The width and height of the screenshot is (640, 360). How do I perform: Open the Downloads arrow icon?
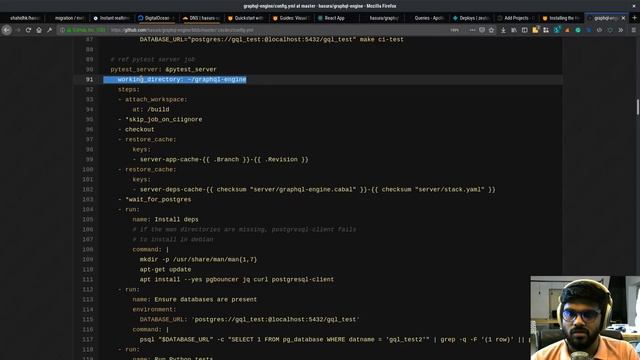click(503, 30)
